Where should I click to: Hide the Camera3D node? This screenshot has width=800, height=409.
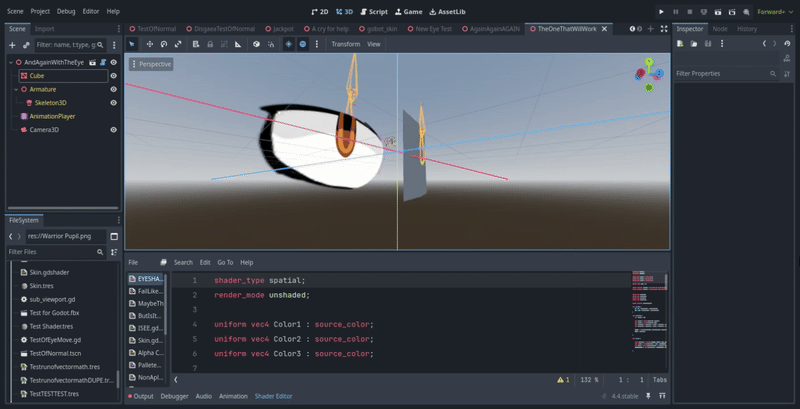113,129
